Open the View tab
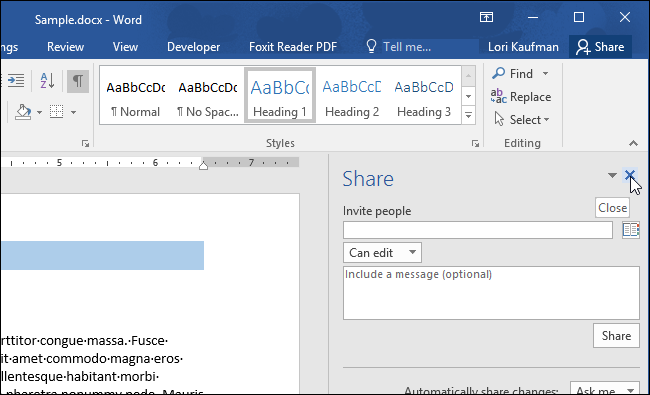The image size is (650, 395). pos(125,47)
